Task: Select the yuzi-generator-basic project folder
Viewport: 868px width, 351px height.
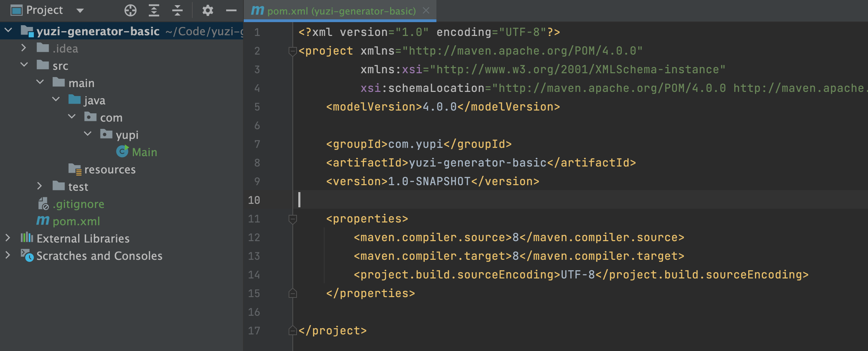Action: (x=98, y=31)
